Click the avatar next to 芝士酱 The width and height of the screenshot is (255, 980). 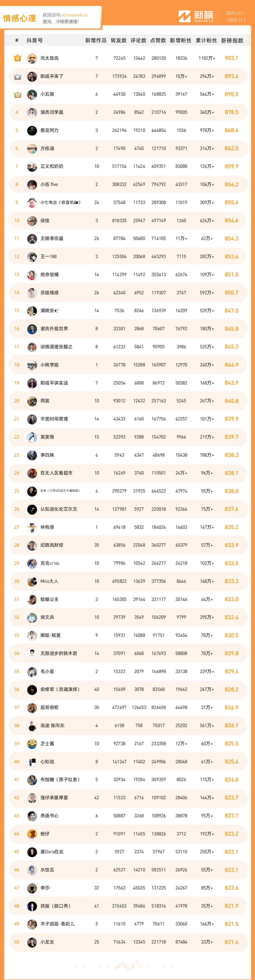(x=32, y=744)
